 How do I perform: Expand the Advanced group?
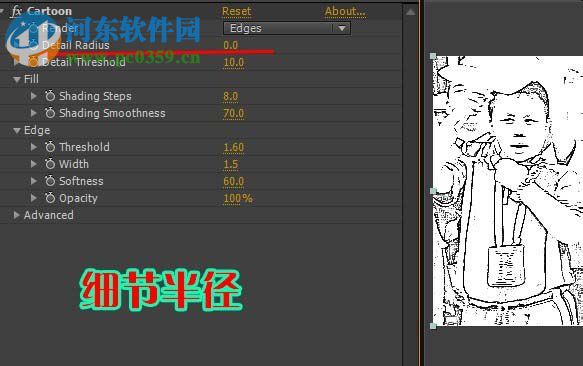[16, 215]
